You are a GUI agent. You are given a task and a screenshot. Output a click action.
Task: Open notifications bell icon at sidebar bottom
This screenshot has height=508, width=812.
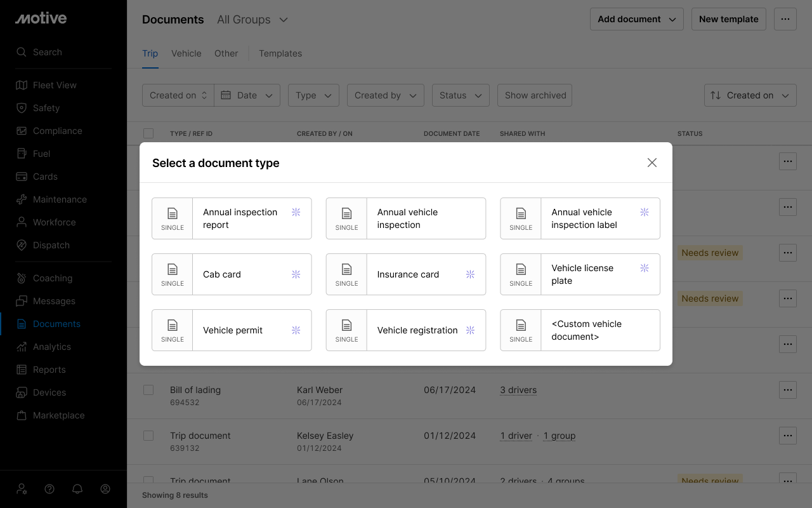pyautogui.click(x=77, y=489)
